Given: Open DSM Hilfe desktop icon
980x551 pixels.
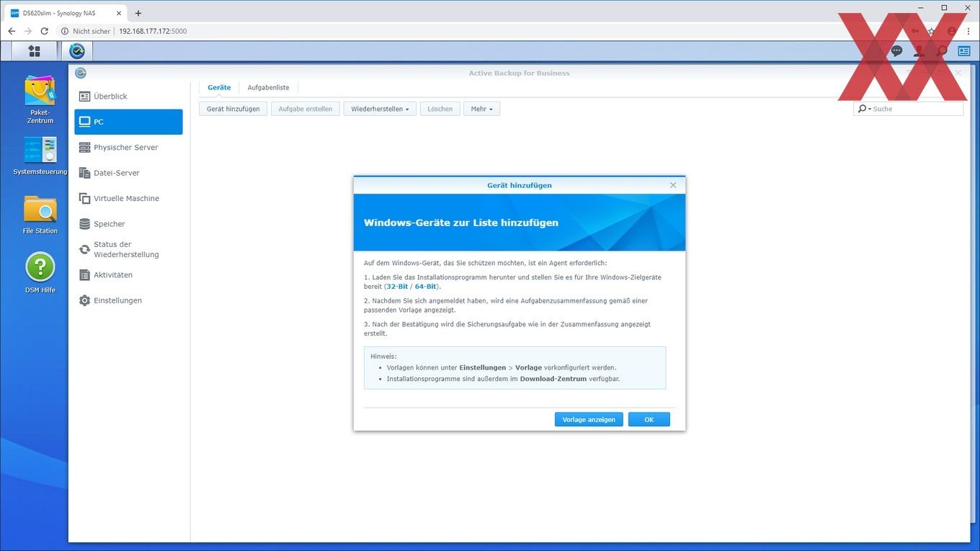Looking at the screenshot, I should coord(40,273).
